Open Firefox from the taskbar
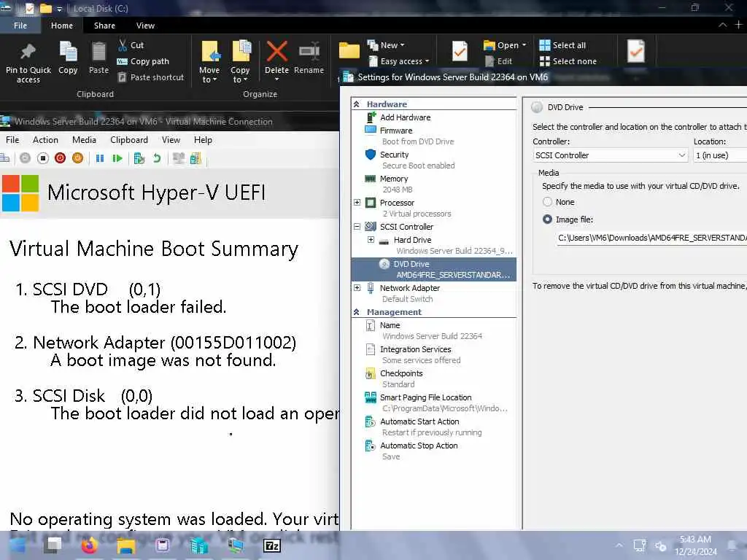The width and height of the screenshot is (747, 560). (89, 545)
